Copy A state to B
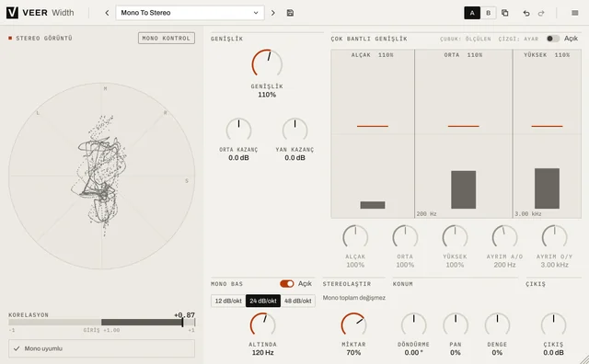The width and height of the screenshot is (589, 364). point(505,13)
